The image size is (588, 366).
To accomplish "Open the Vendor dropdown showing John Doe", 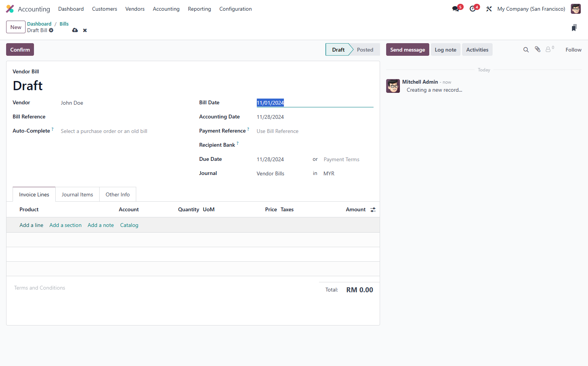I will click(x=124, y=103).
